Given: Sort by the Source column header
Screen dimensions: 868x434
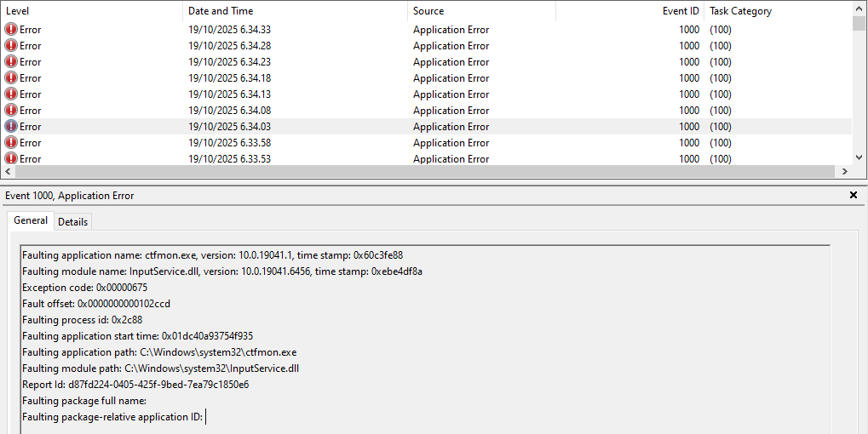Looking at the screenshot, I should [481, 11].
